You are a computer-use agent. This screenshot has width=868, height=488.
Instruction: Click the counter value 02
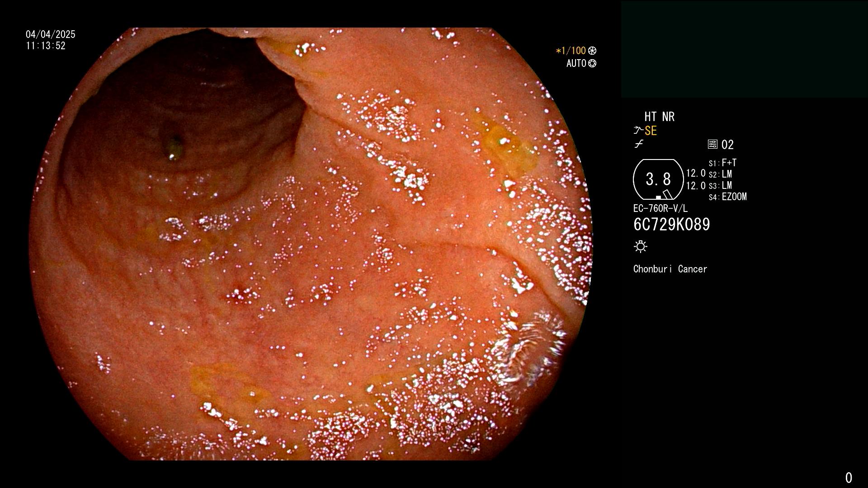[727, 145]
